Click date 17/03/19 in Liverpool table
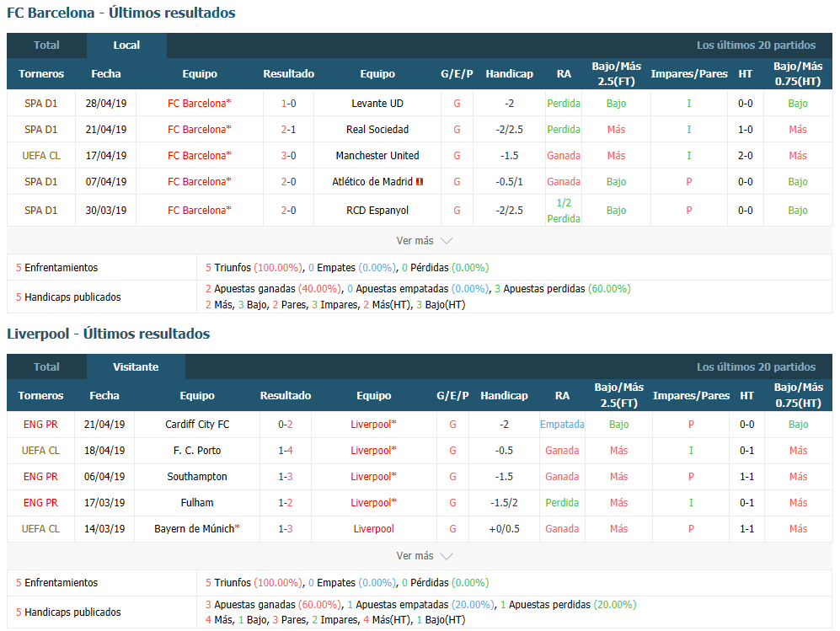The width and height of the screenshot is (840, 631). pos(104,502)
